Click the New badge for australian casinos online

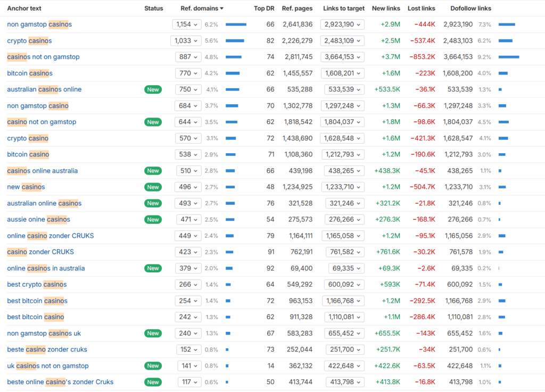153,89
